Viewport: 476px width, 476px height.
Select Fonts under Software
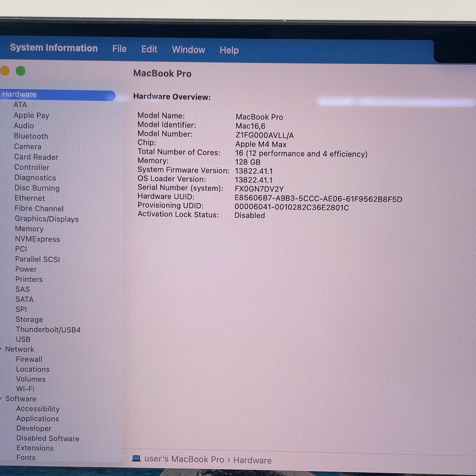pyautogui.click(x=26, y=458)
